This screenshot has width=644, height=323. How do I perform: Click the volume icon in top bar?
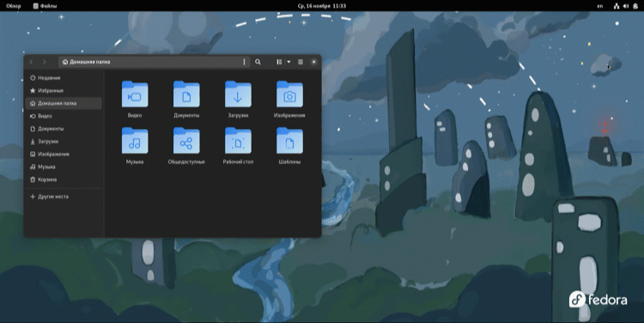(x=626, y=6)
